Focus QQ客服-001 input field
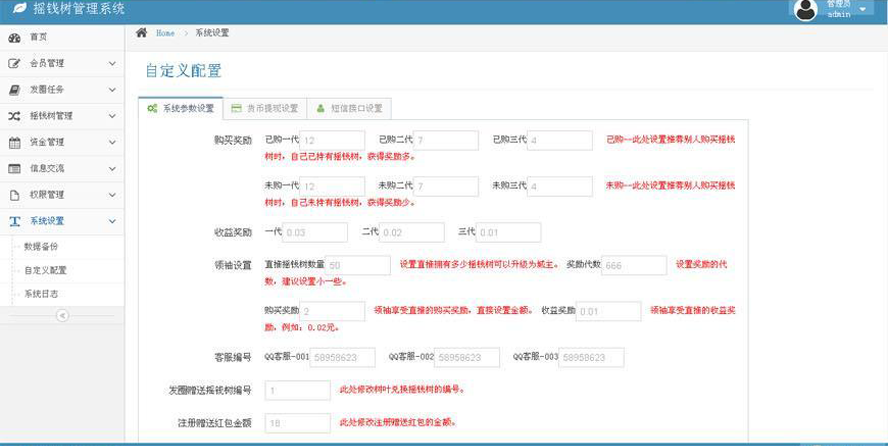 [x=342, y=358]
